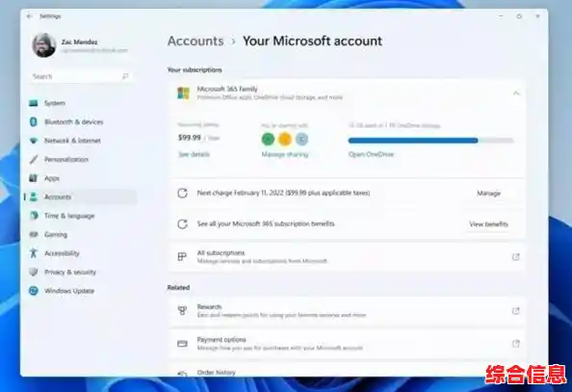The width and height of the screenshot is (572, 392).
Task: Click the Related section heading
Action: coord(178,288)
